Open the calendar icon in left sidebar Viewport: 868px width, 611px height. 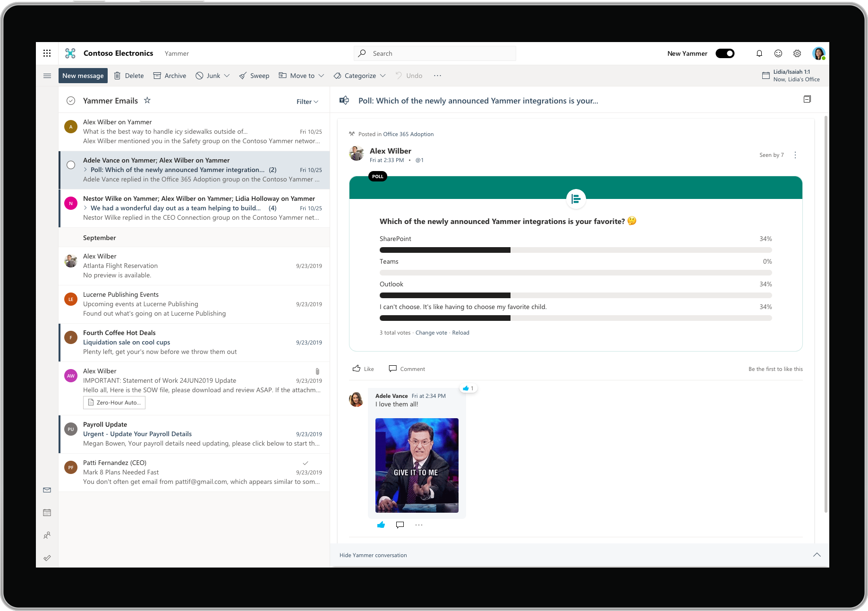(47, 513)
